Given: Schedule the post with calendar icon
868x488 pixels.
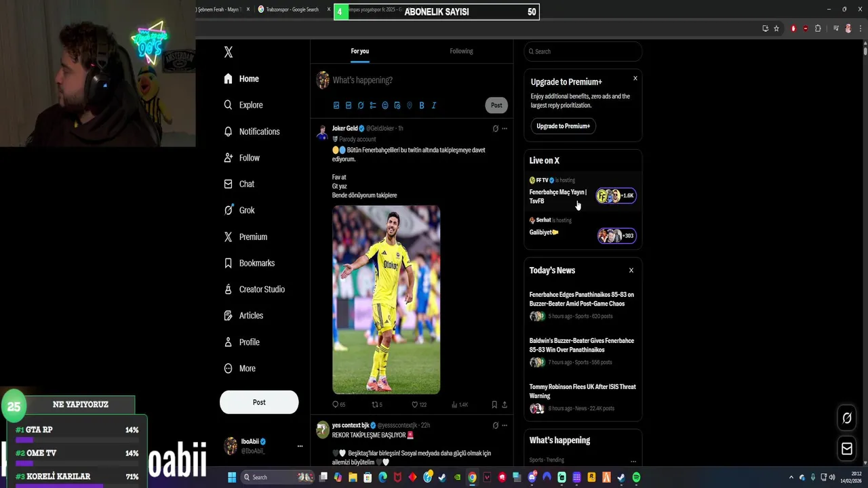Looking at the screenshot, I should (x=397, y=105).
